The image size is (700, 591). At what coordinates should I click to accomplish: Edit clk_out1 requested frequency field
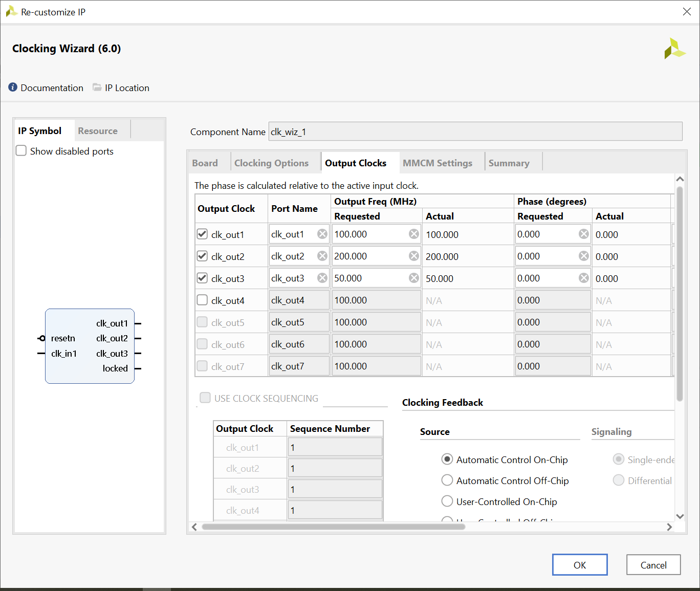[x=376, y=234]
